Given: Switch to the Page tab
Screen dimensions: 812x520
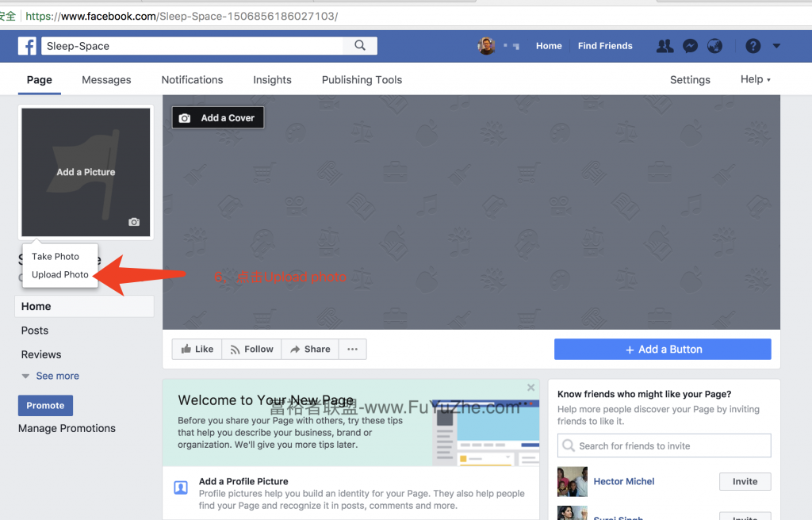Looking at the screenshot, I should [x=40, y=80].
